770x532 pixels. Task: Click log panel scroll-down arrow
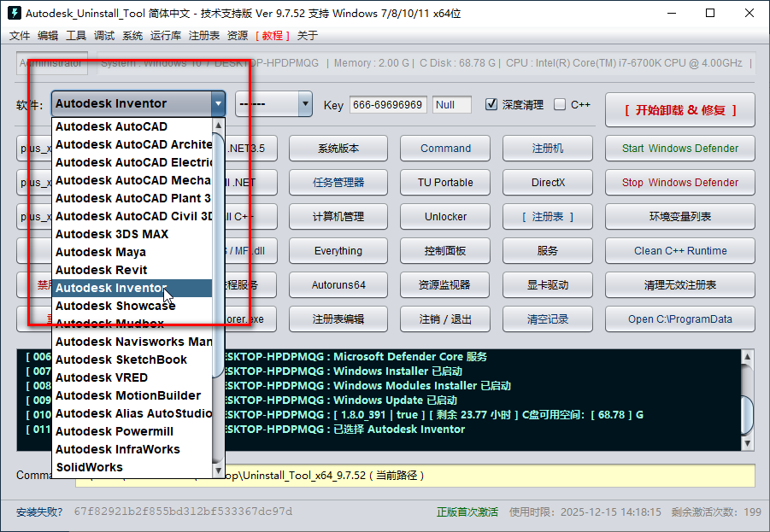point(747,444)
